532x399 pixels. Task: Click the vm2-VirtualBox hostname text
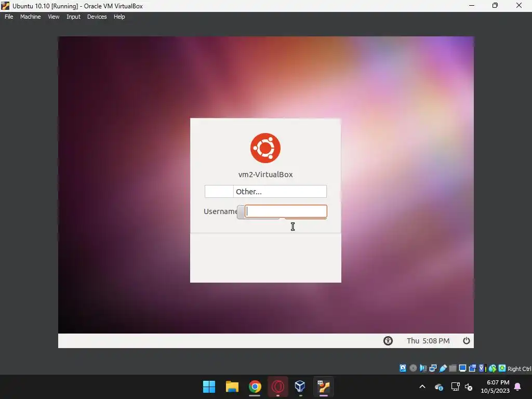coord(265,175)
